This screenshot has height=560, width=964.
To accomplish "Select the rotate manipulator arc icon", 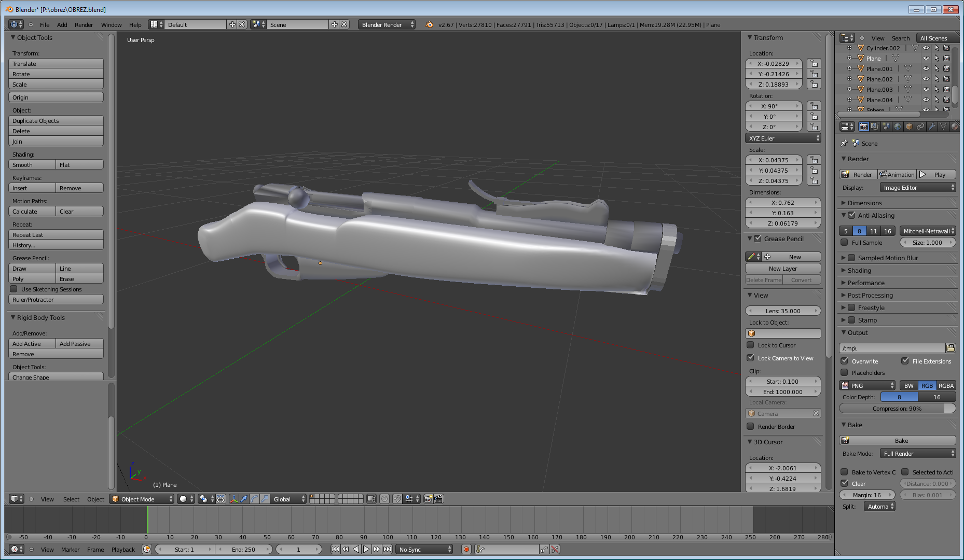I will (254, 499).
